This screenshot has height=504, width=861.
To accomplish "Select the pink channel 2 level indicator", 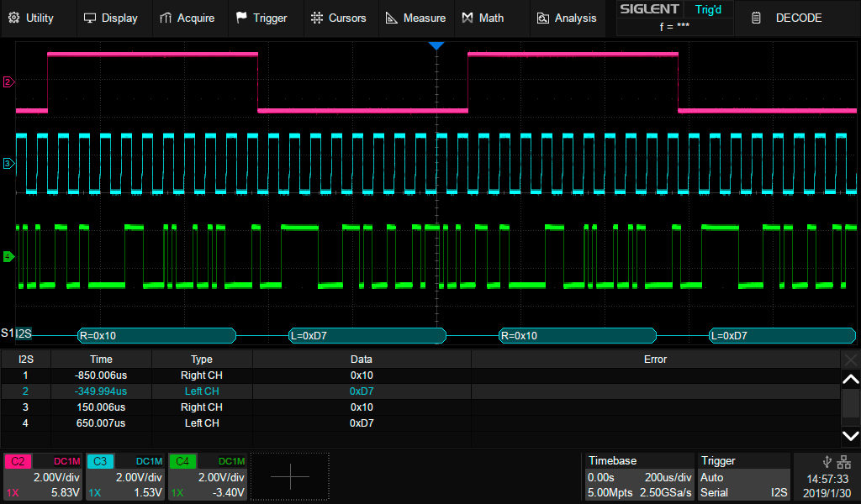I will (8, 82).
